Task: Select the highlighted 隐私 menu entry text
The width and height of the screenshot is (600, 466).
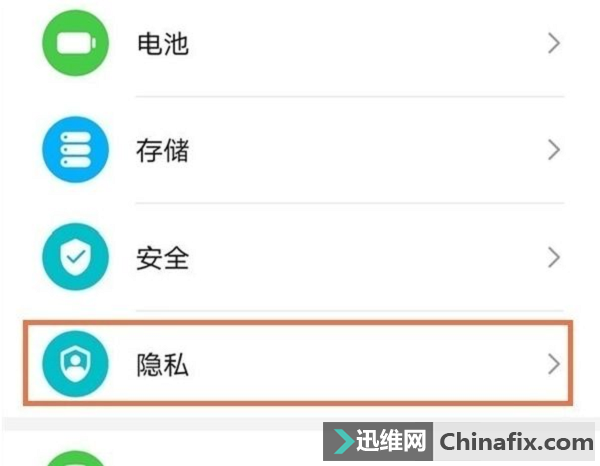Action: 163,365
